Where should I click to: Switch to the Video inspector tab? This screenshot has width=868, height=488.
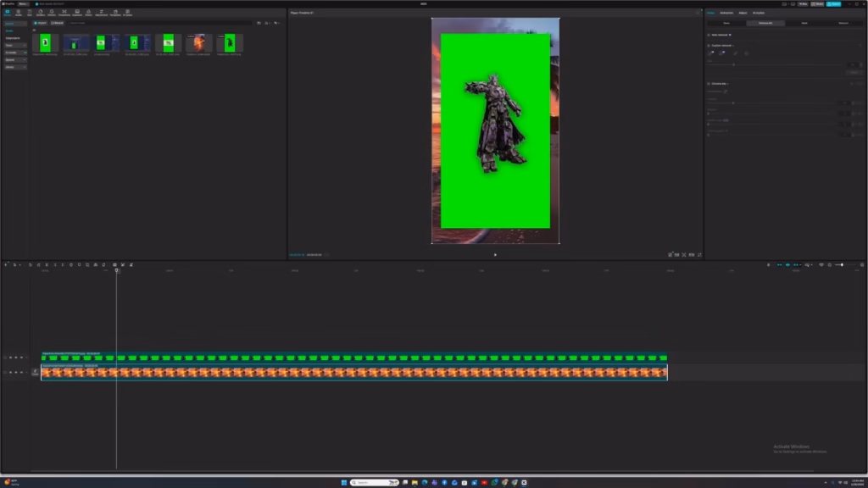pos(711,13)
